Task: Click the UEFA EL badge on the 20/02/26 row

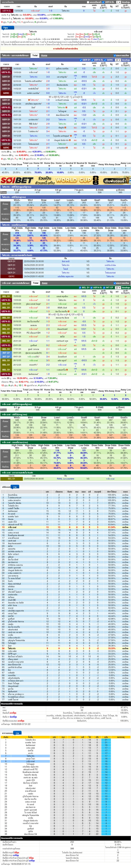Action: (x=6, y=322)
